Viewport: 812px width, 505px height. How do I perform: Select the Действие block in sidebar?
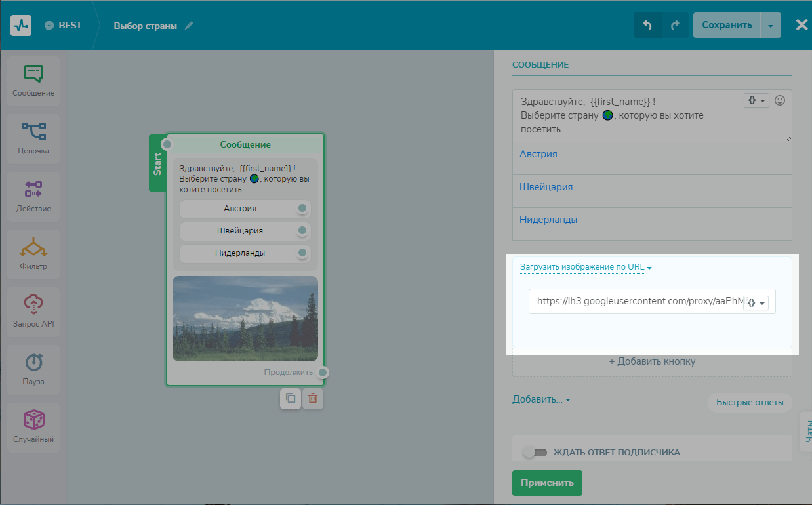point(33,196)
